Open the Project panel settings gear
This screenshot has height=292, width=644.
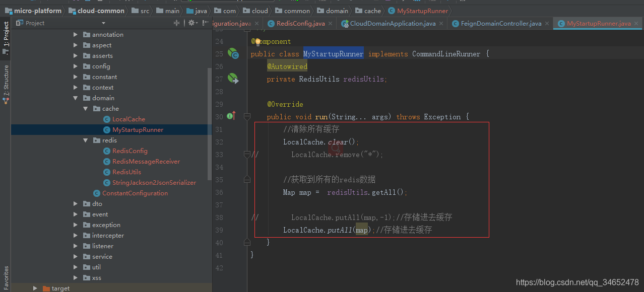click(x=191, y=23)
